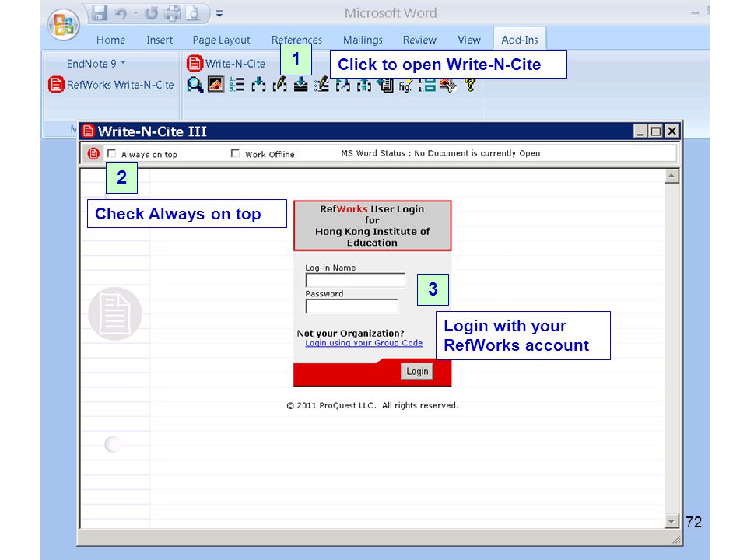
Task: Click into the Password field
Action: (352, 306)
